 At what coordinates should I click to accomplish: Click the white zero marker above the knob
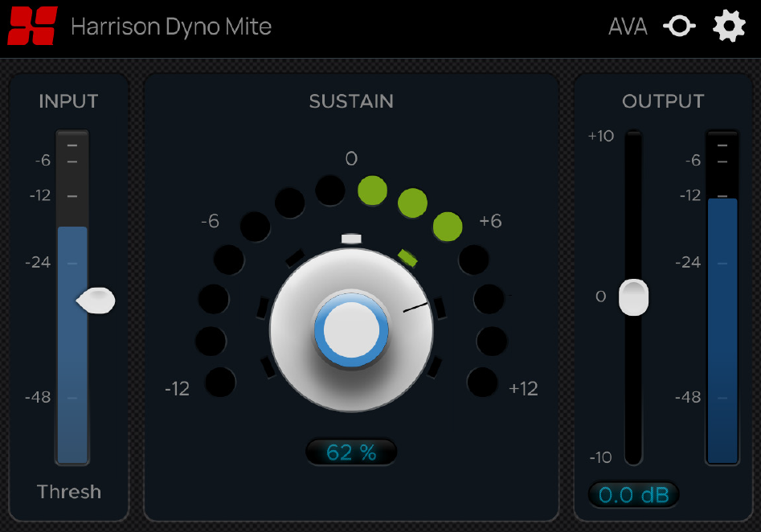click(351, 239)
